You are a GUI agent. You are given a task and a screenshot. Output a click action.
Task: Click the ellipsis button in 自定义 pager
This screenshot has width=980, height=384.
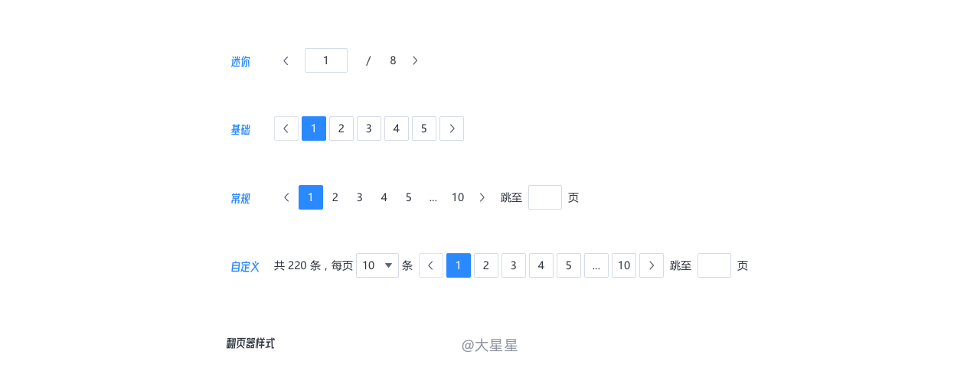[x=596, y=265]
